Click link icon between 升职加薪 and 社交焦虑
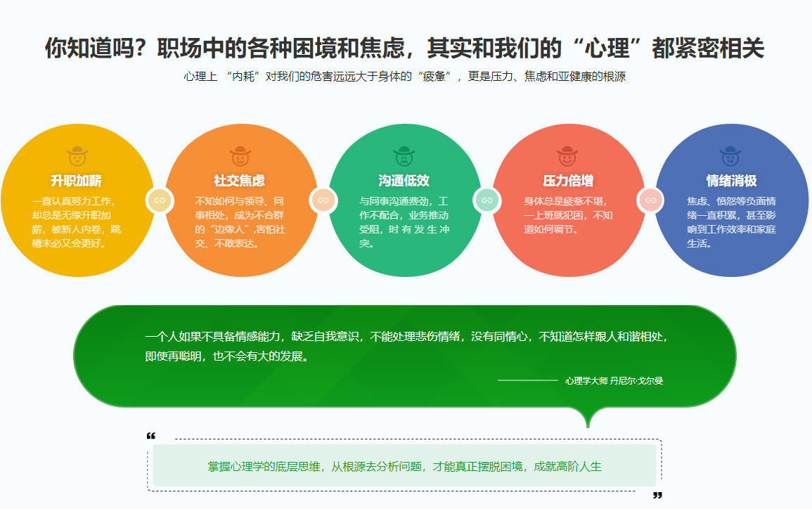Image resolution: width=812 pixels, height=509 pixels. tap(160, 200)
